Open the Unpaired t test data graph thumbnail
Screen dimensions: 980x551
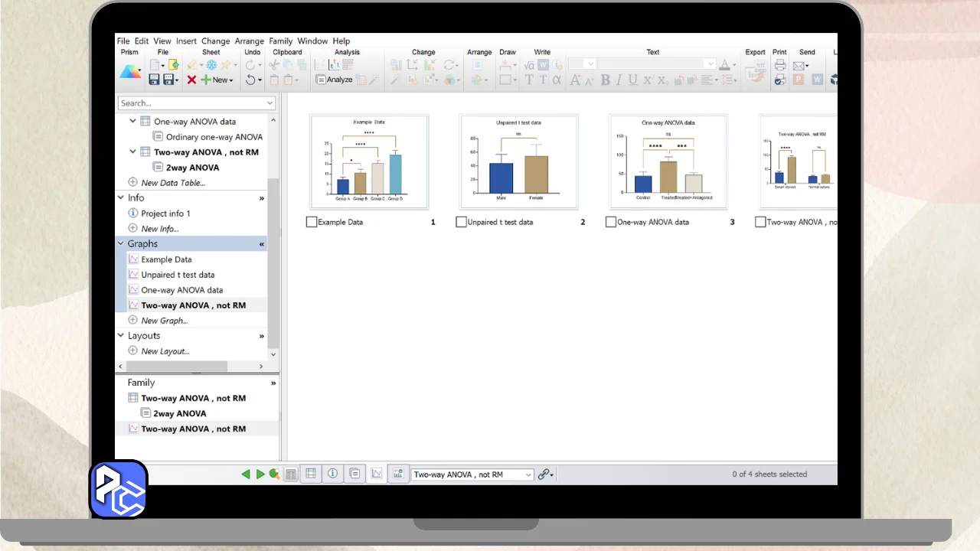pyautogui.click(x=518, y=161)
